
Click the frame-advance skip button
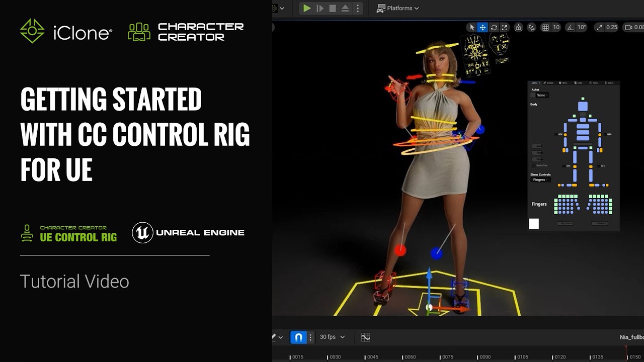(x=320, y=8)
